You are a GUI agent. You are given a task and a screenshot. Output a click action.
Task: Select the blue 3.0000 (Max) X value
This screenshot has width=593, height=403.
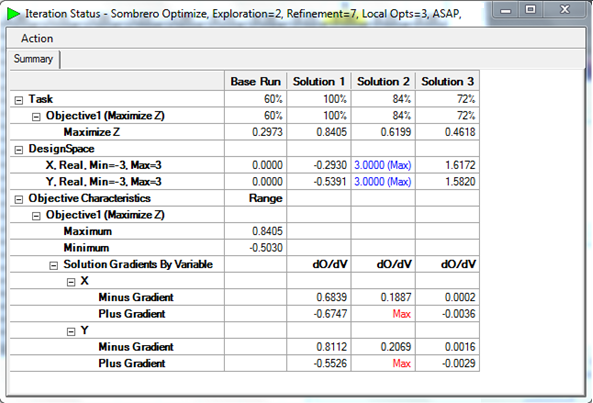pyautogui.click(x=383, y=165)
